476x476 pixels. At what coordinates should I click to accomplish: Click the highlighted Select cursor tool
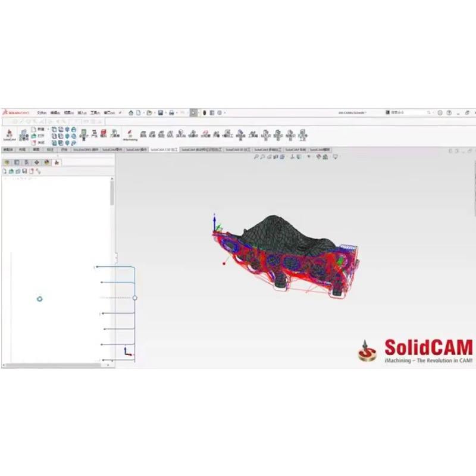click(x=193, y=113)
